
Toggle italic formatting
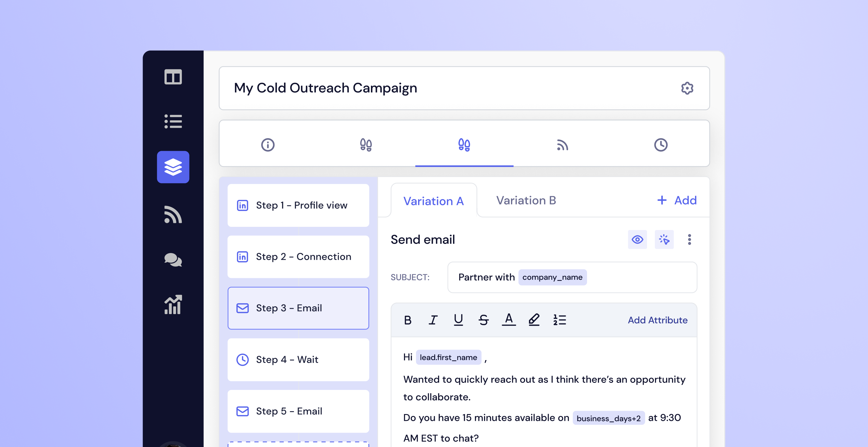click(x=433, y=320)
